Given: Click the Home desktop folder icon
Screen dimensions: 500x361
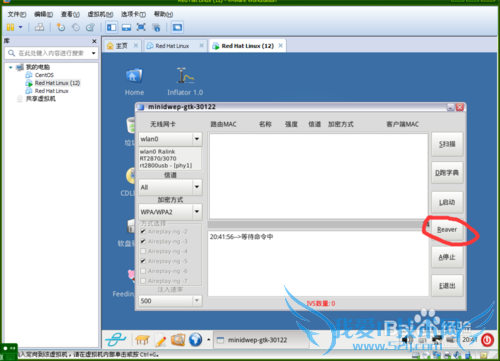Looking at the screenshot, I should 134,82.
